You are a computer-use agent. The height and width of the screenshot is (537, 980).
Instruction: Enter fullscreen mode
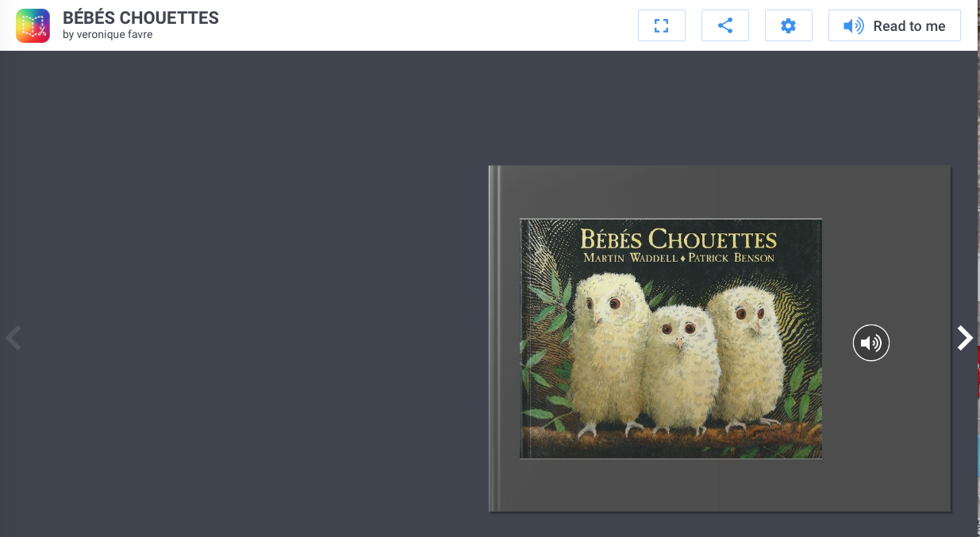tap(662, 25)
